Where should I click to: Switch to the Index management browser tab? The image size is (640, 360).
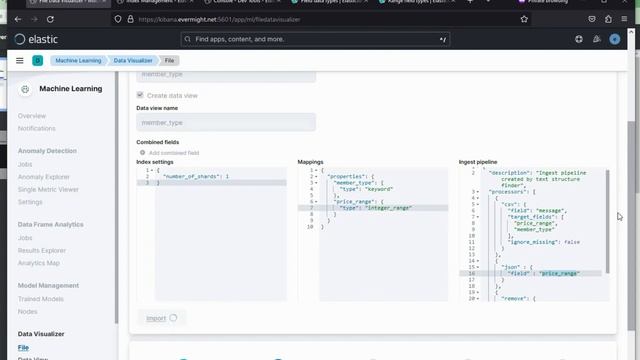tap(154, 2)
